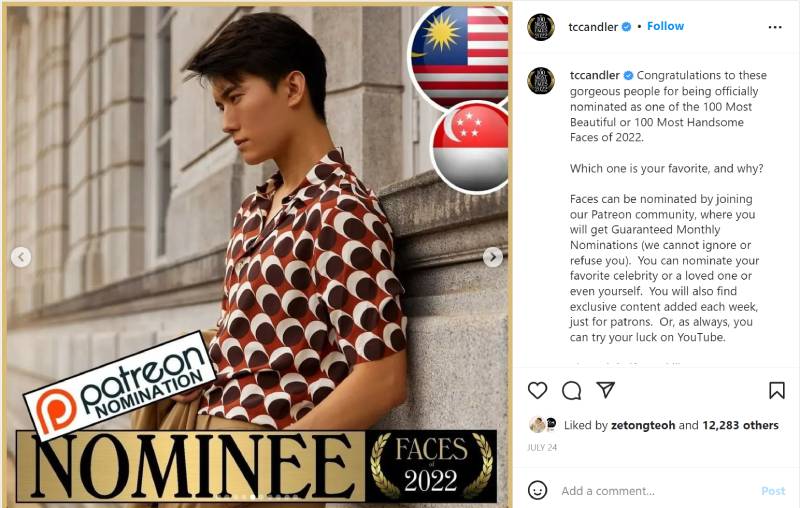Open zetongteoh's profile from likes
The width and height of the screenshot is (800, 508).
(x=643, y=425)
